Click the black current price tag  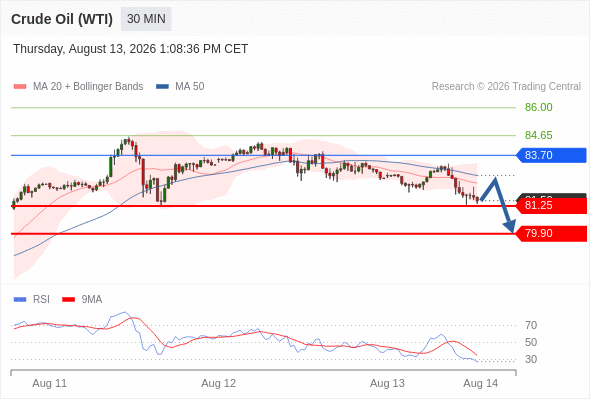[x=551, y=196]
